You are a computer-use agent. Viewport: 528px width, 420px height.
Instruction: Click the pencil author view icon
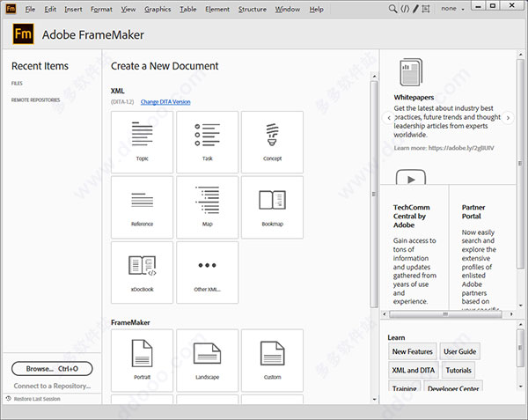click(416, 9)
